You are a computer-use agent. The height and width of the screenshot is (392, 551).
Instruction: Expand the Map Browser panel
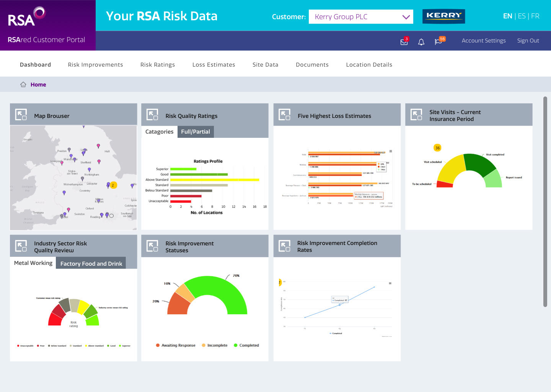coord(21,115)
